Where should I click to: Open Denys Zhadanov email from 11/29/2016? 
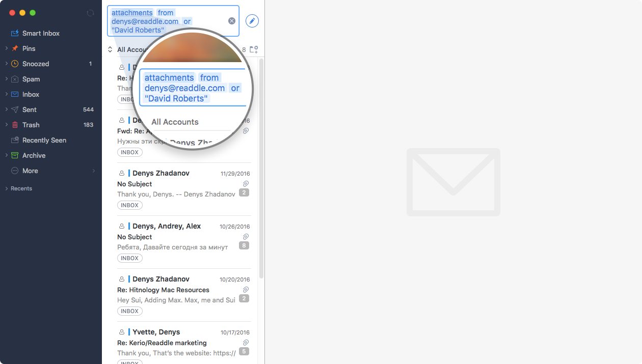tap(184, 189)
